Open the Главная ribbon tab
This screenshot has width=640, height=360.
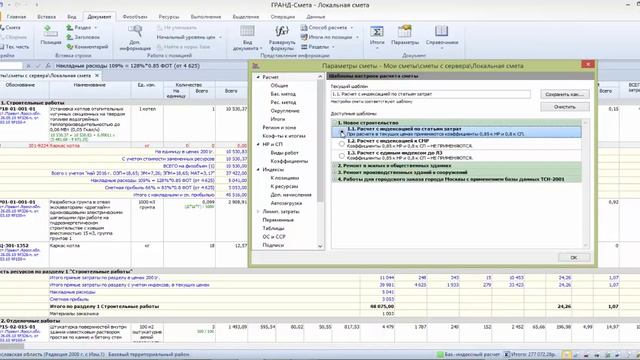click(16, 17)
